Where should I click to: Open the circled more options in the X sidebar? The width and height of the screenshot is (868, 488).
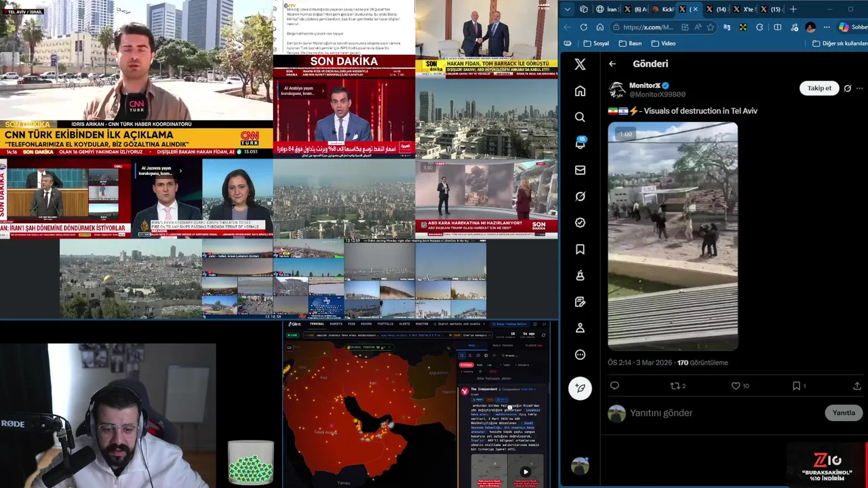[x=580, y=354]
